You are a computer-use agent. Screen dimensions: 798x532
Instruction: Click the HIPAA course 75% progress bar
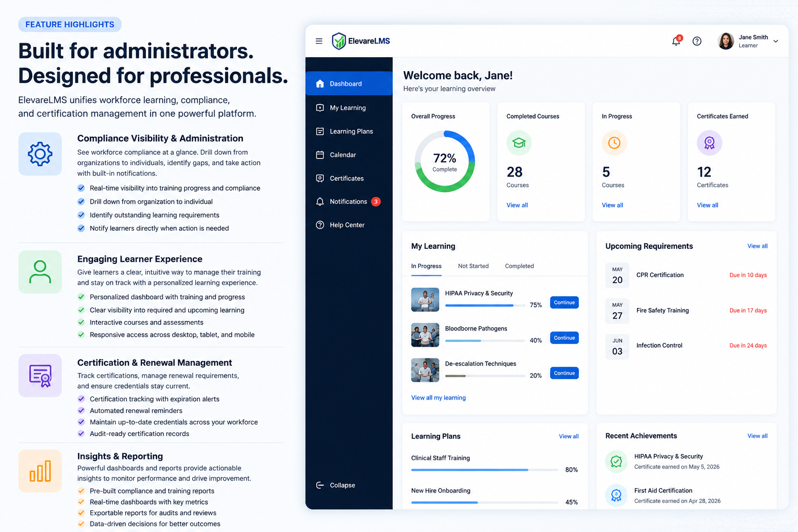(485, 305)
